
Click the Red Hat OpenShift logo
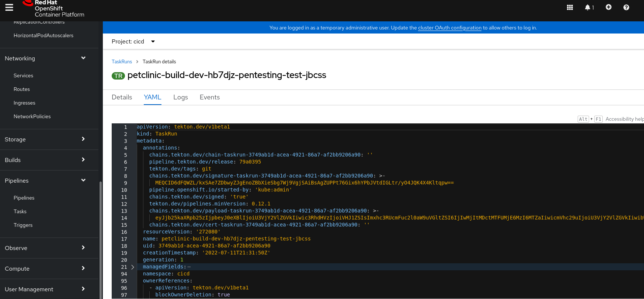54,8
